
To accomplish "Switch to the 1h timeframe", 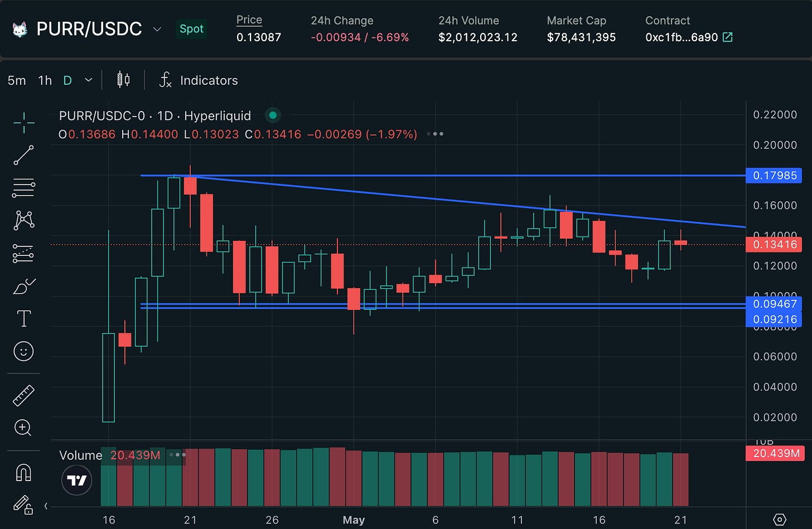I will point(45,80).
